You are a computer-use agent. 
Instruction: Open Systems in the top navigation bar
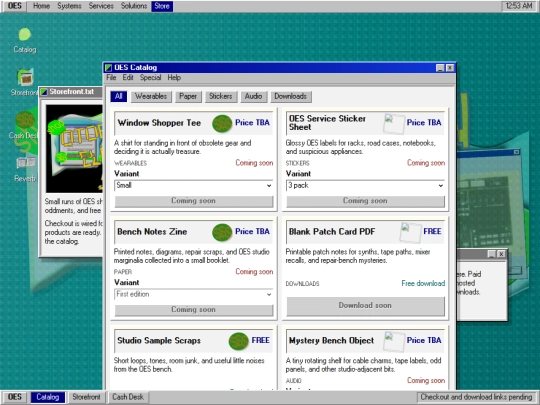click(69, 6)
